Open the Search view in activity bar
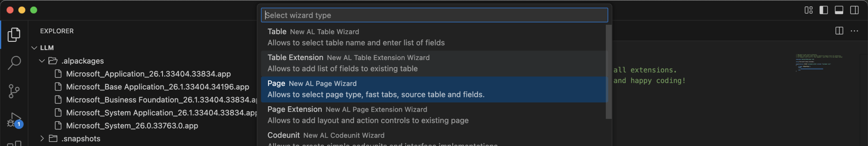The image size is (868, 146). pyautogui.click(x=14, y=63)
